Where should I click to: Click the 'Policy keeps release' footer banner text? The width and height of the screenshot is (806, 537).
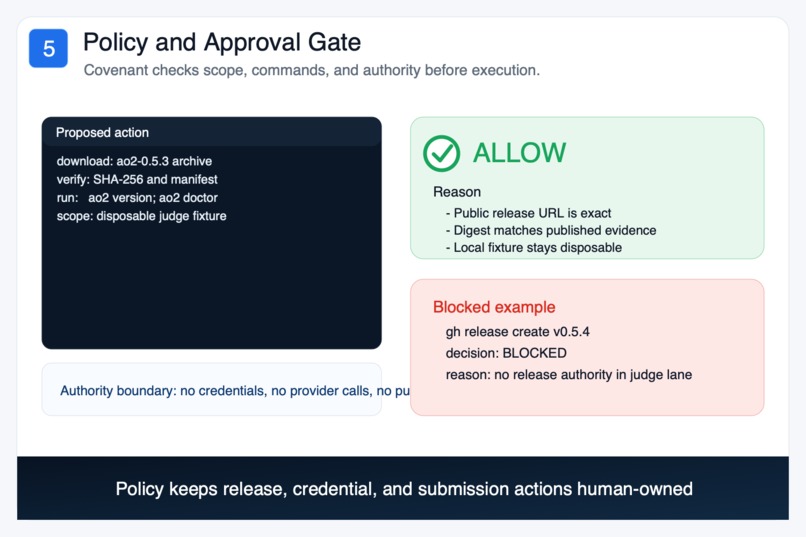click(x=404, y=489)
